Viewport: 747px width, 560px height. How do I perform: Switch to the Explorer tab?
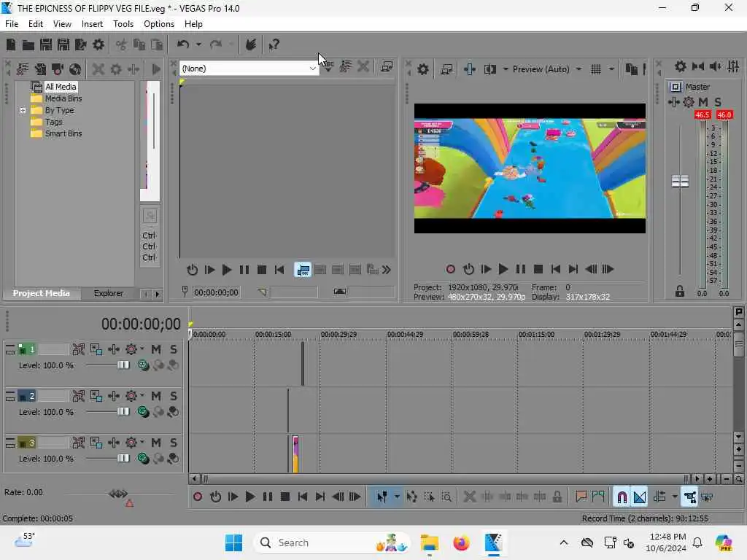pyautogui.click(x=109, y=293)
